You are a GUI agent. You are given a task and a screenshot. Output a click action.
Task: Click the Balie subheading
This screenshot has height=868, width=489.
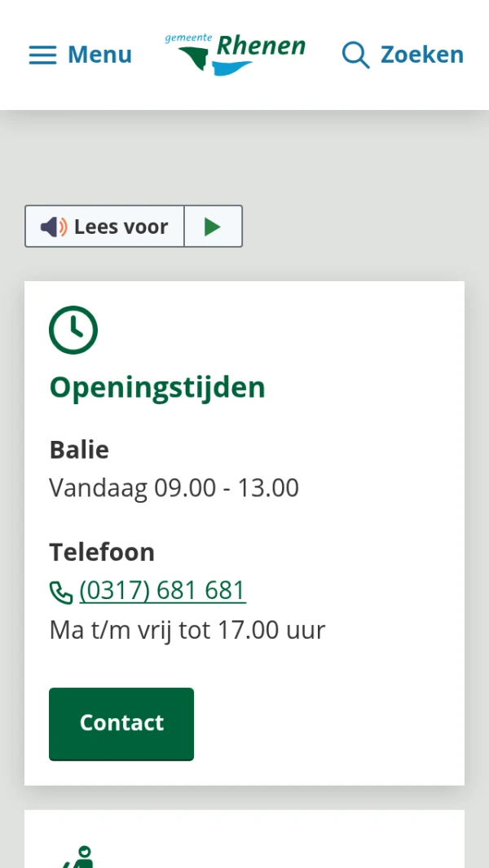[x=79, y=450]
